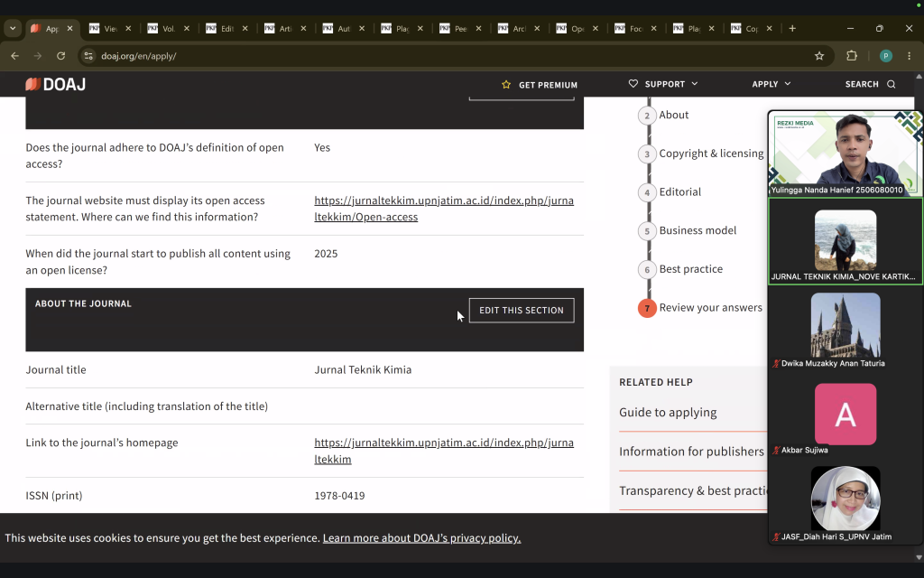Expand the Apply dropdown menu
This screenshot has width=924, height=578.
772,84
